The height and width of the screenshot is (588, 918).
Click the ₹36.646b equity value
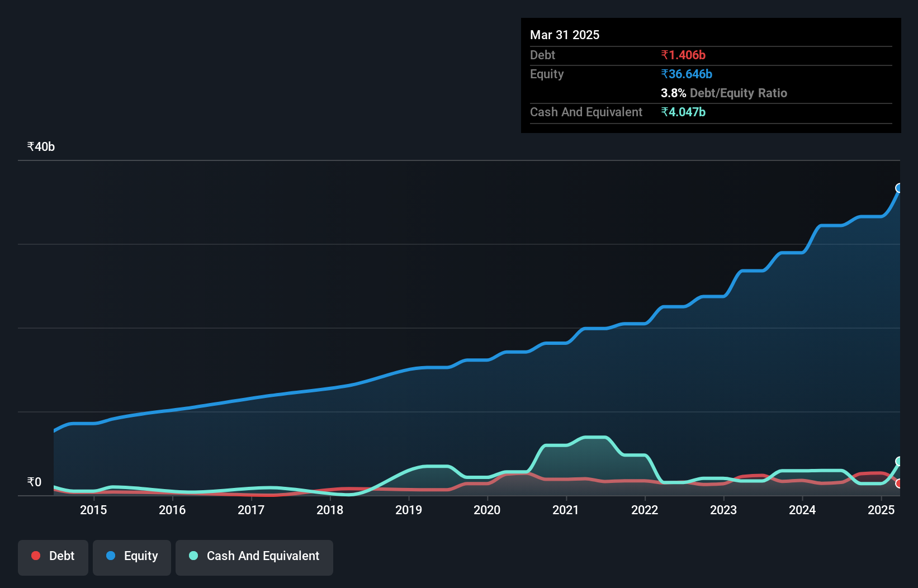[687, 74]
